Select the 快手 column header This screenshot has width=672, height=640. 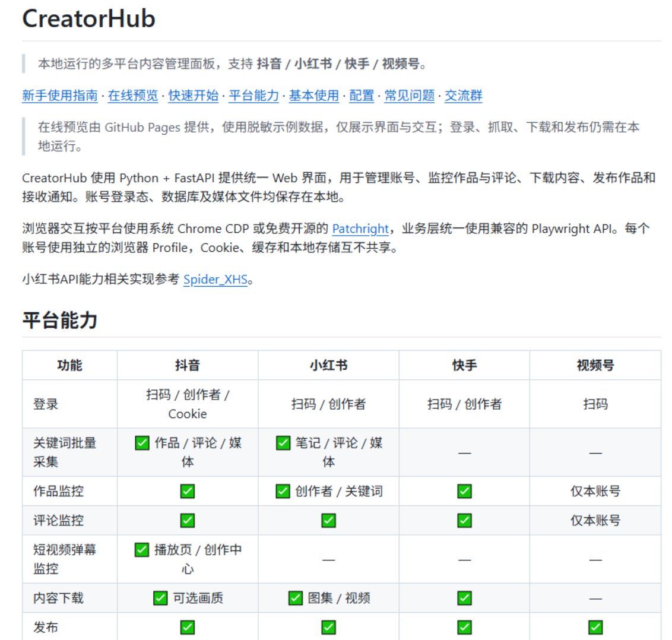[465, 365]
